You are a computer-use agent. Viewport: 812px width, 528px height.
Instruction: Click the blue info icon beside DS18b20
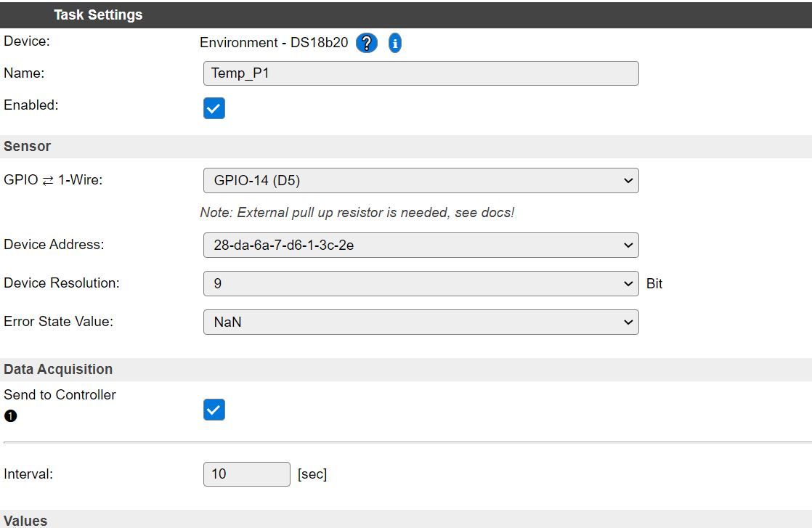tap(394, 43)
